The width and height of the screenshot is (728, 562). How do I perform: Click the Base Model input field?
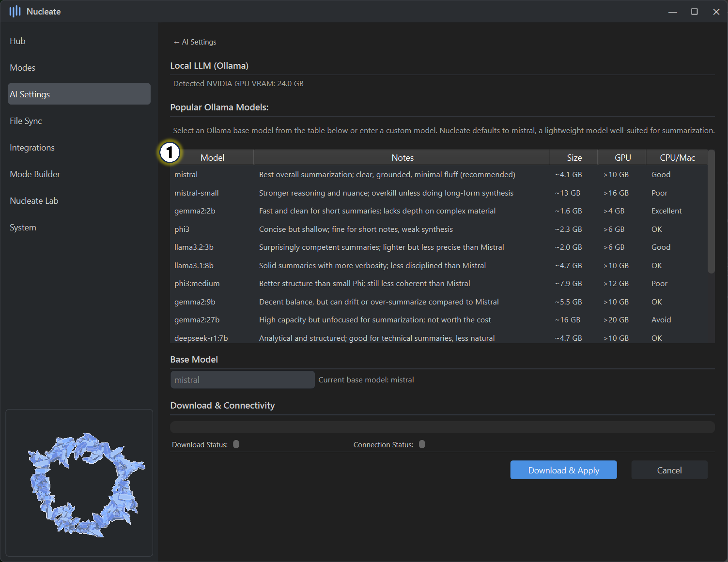click(242, 380)
